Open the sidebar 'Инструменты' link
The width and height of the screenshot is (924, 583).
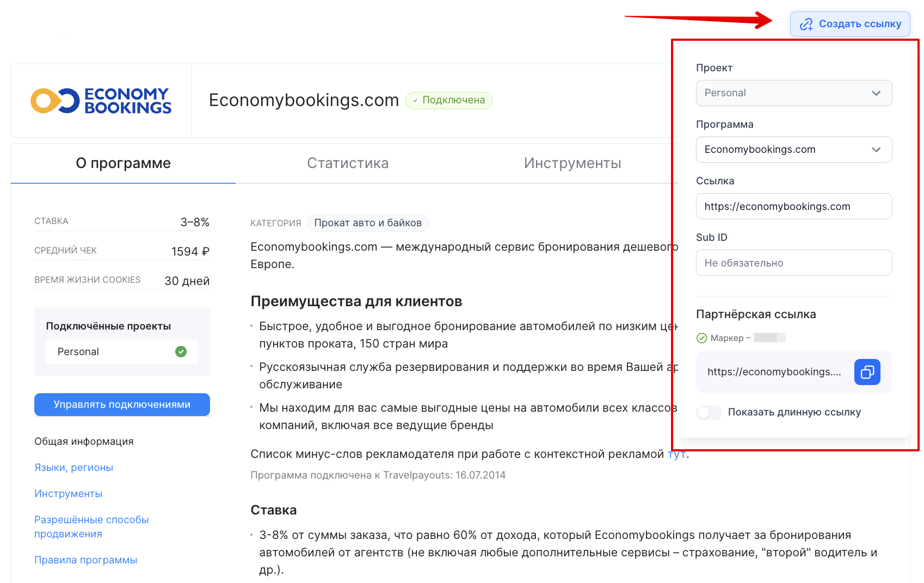click(x=69, y=494)
